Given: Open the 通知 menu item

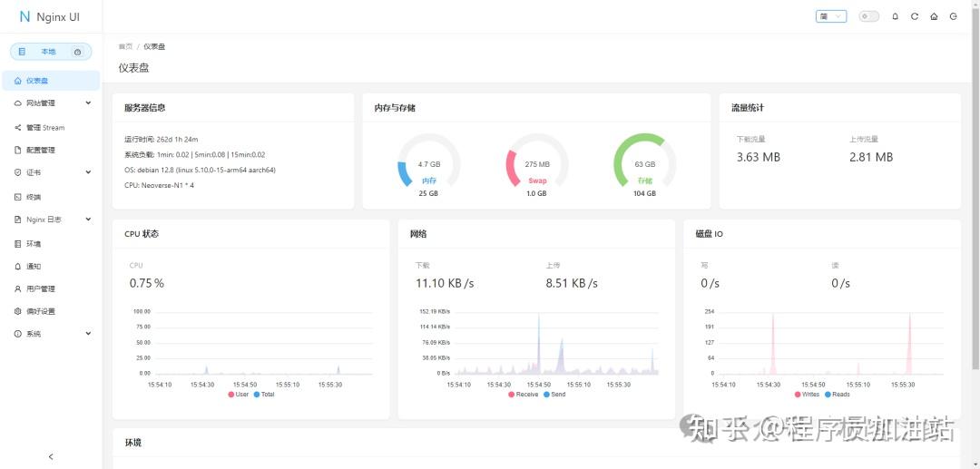Looking at the screenshot, I should [51, 266].
